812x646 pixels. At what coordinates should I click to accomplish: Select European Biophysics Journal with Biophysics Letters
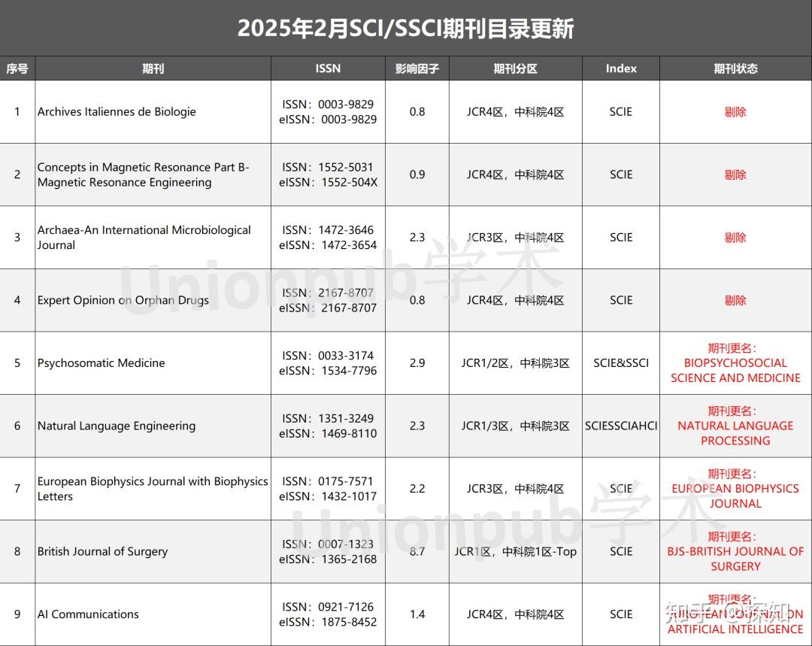tap(153, 489)
